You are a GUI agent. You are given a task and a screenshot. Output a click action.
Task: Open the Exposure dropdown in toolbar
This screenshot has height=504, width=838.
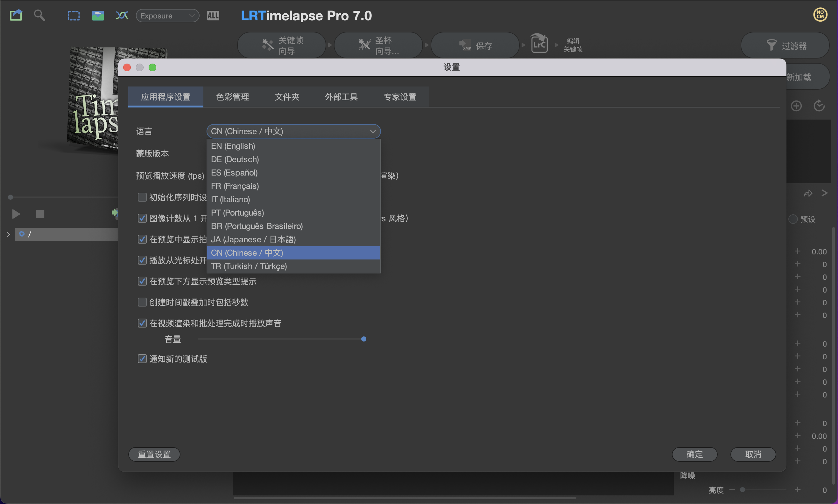click(167, 16)
